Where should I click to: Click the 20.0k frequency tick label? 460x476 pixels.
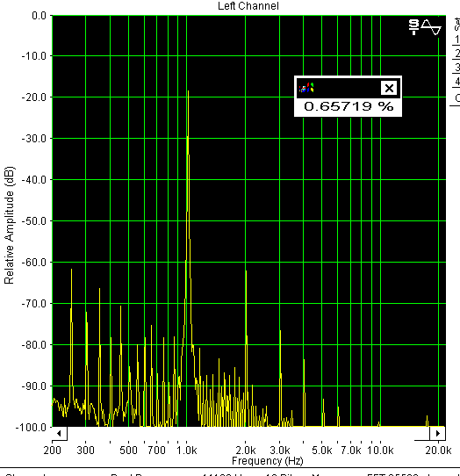point(438,451)
